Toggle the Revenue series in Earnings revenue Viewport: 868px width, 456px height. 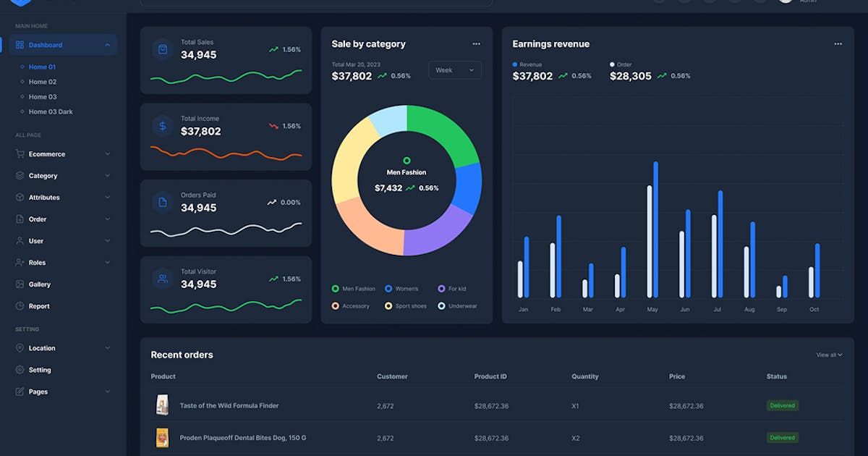tap(514, 64)
